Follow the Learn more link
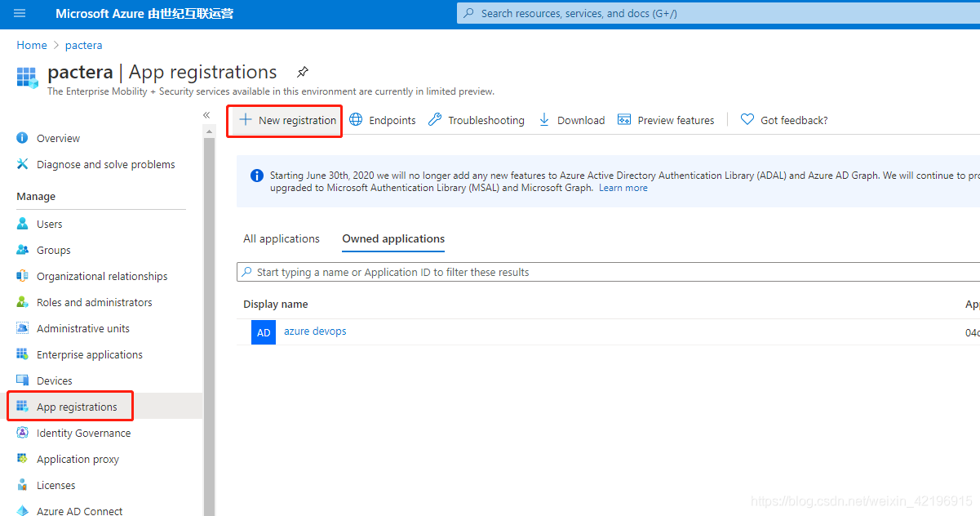 click(623, 188)
